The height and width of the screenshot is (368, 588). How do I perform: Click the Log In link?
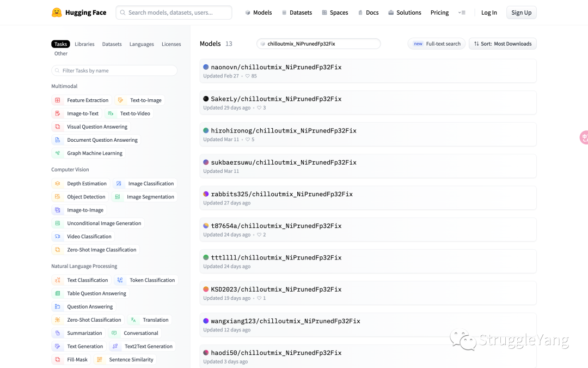[x=489, y=13]
